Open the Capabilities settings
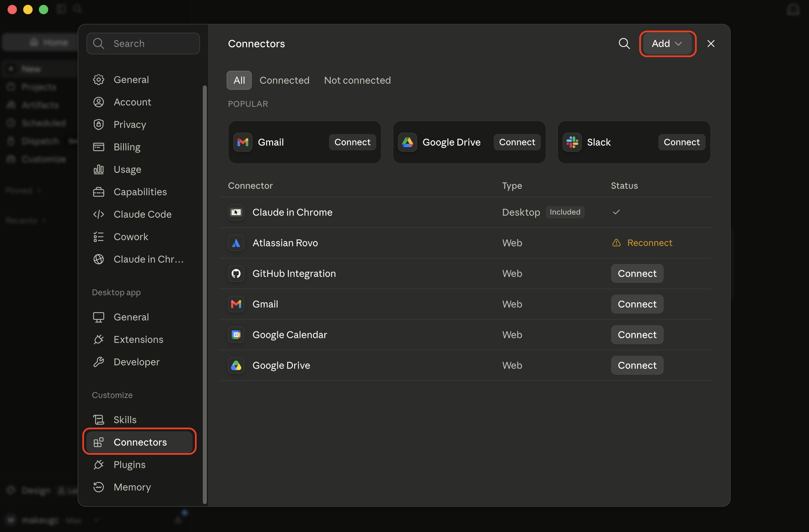 click(x=139, y=192)
